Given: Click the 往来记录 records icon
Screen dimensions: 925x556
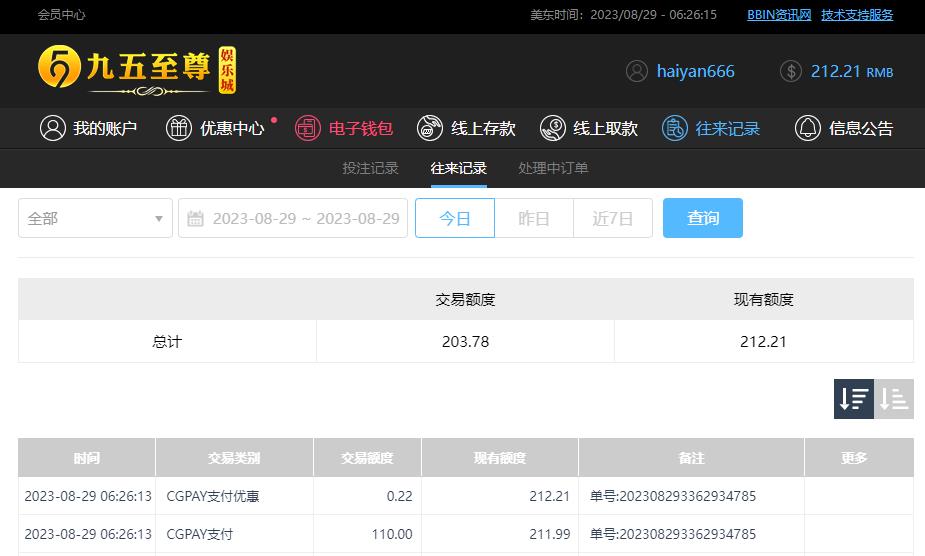Looking at the screenshot, I should click(675, 128).
